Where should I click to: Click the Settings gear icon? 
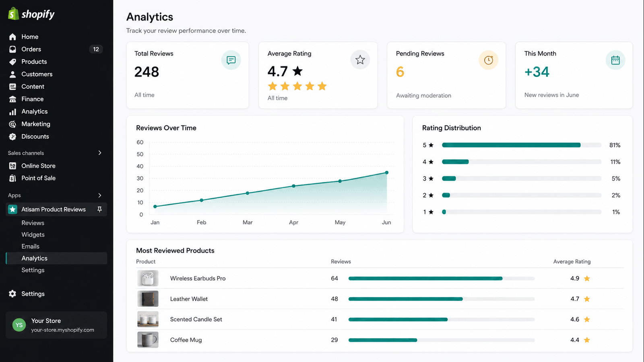13,294
